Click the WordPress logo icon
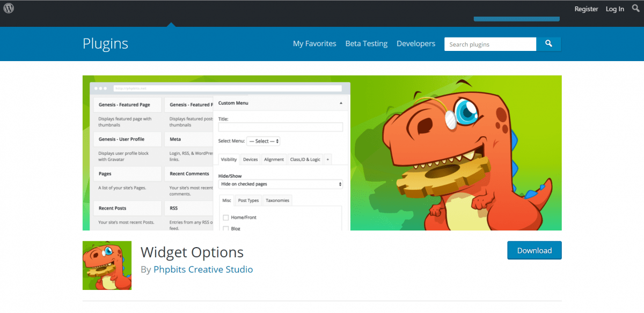 click(9, 9)
